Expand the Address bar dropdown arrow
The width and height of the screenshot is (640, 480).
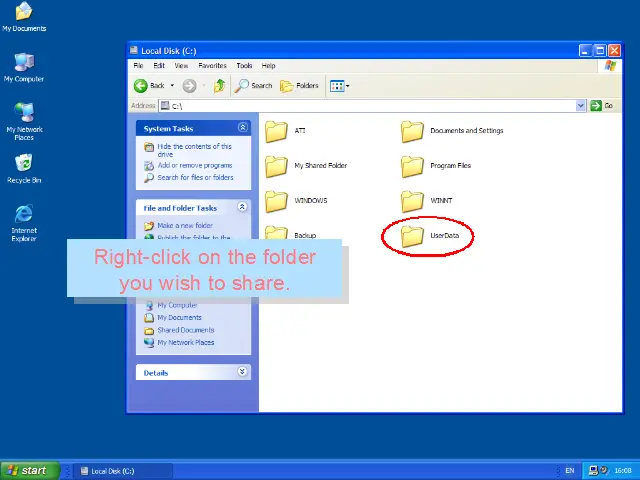click(x=580, y=106)
